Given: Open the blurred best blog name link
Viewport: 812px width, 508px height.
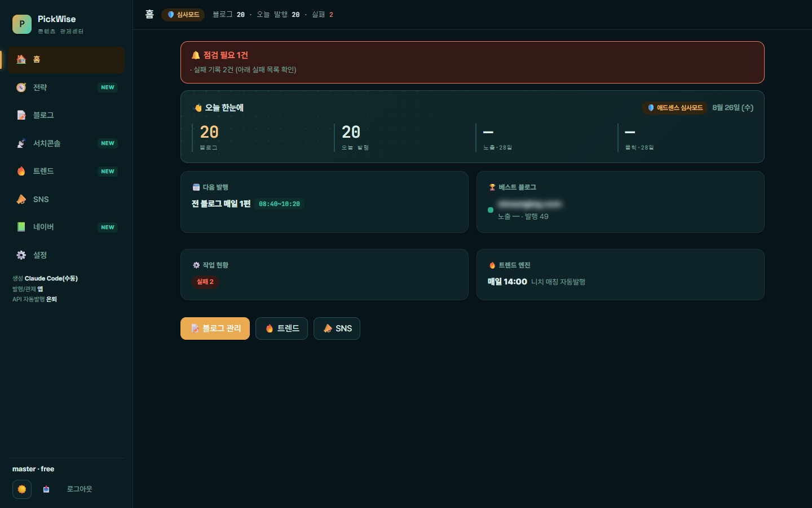Looking at the screenshot, I should (529, 204).
